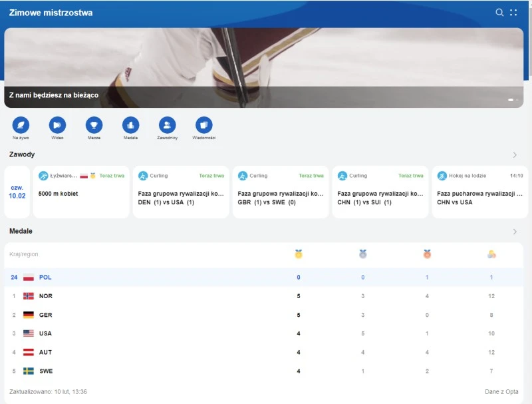
Task: Select the czw. 10.02 date tile
Action: point(17,192)
